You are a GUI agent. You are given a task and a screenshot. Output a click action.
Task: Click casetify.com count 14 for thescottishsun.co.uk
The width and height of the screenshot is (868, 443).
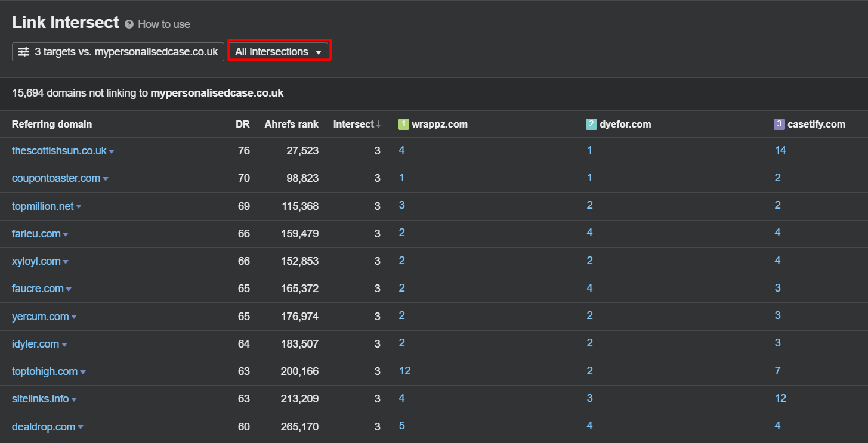click(x=780, y=150)
